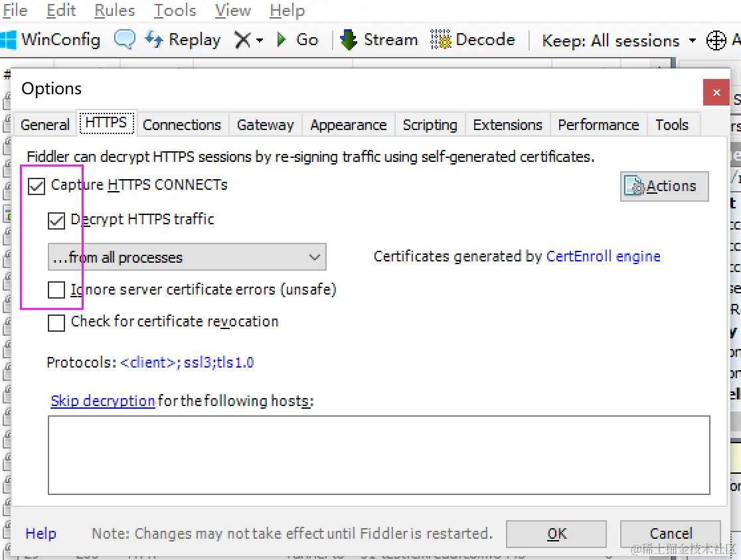Close the Options dialog with red X
The image size is (741, 560).
click(x=716, y=92)
